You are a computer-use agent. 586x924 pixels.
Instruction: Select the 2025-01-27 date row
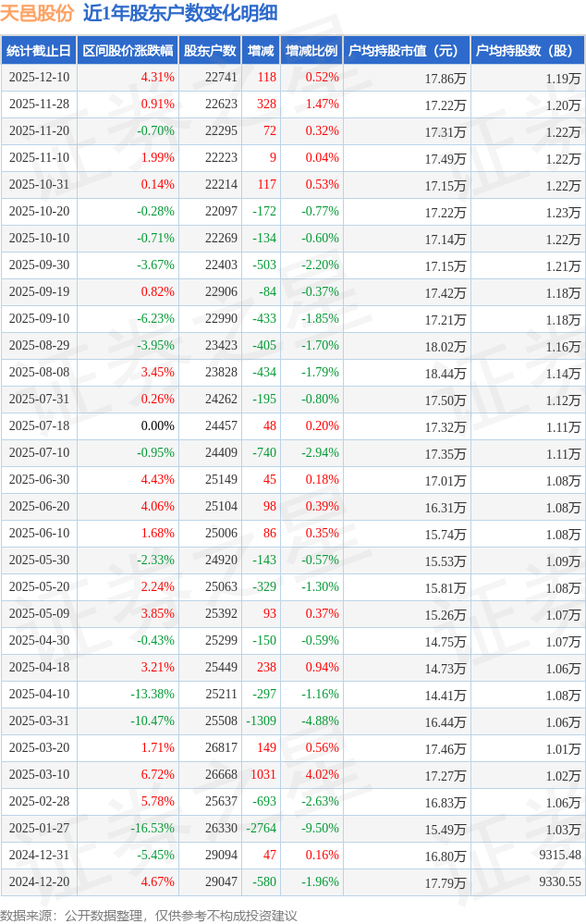pos(39,829)
